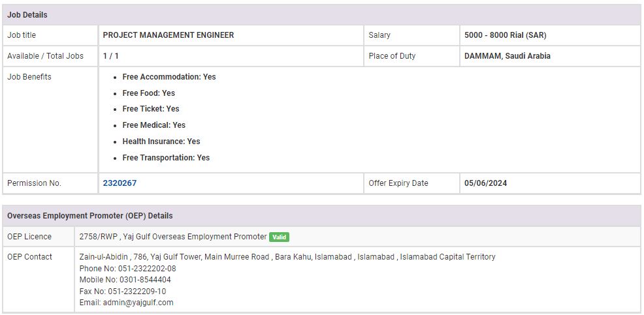Image resolution: width=644 pixels, height=315 pixels.
Task: Click the DAMMAM, Saudi Arabia place of duty
Action: (x=507, y=56)
